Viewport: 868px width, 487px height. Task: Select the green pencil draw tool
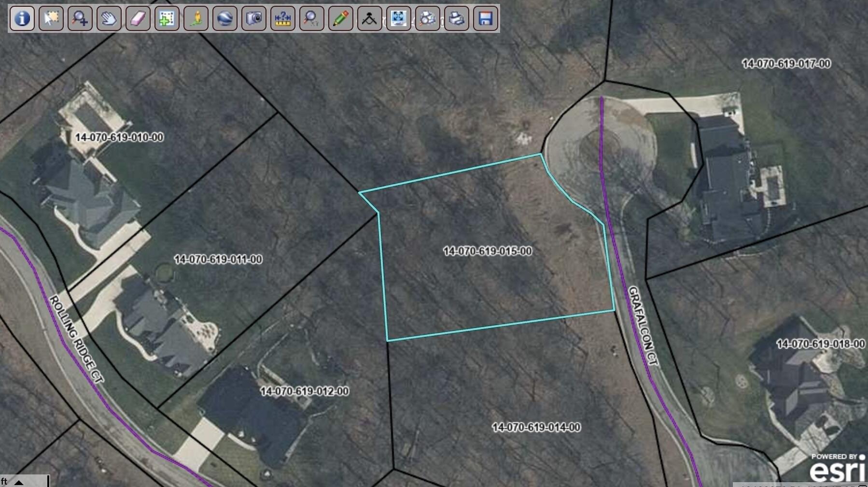pos(341,18)
